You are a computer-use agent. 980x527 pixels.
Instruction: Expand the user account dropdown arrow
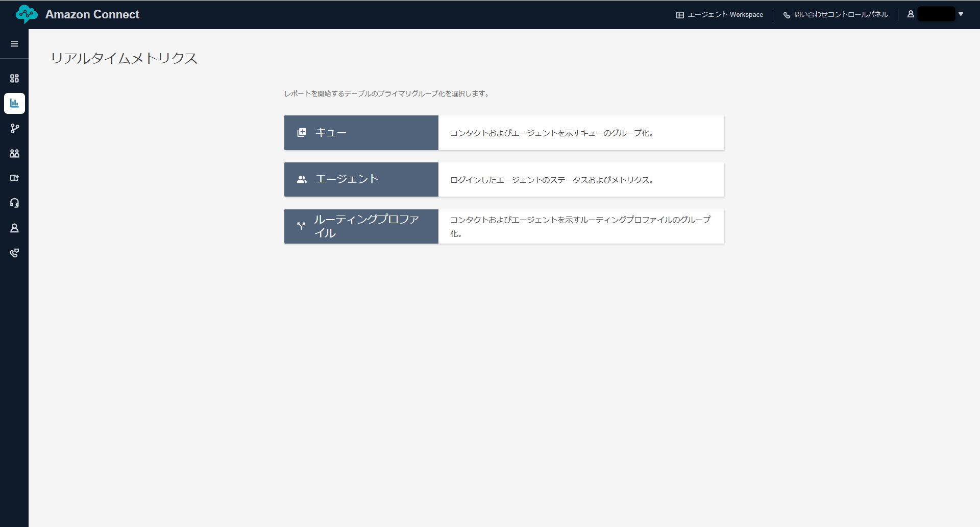(x=961, y=14)
